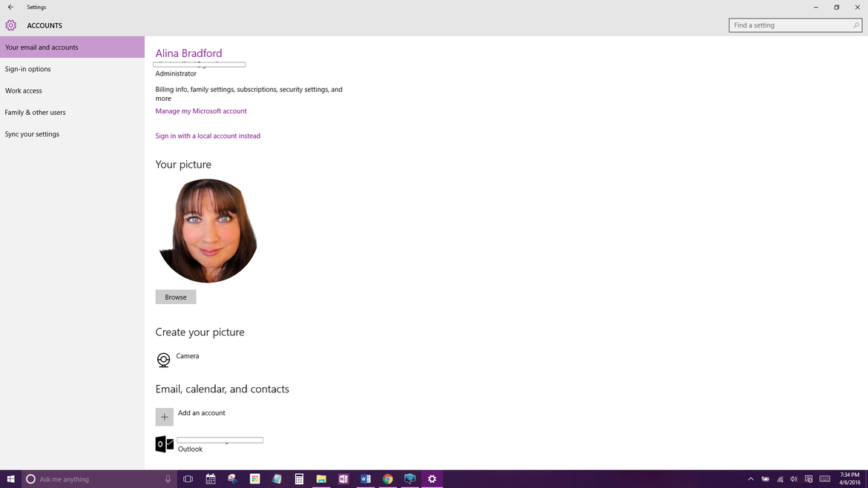Viewport: 868px width, 488px height.
Task: Launch Calculator from the taskbar
Action: (299, 479)
